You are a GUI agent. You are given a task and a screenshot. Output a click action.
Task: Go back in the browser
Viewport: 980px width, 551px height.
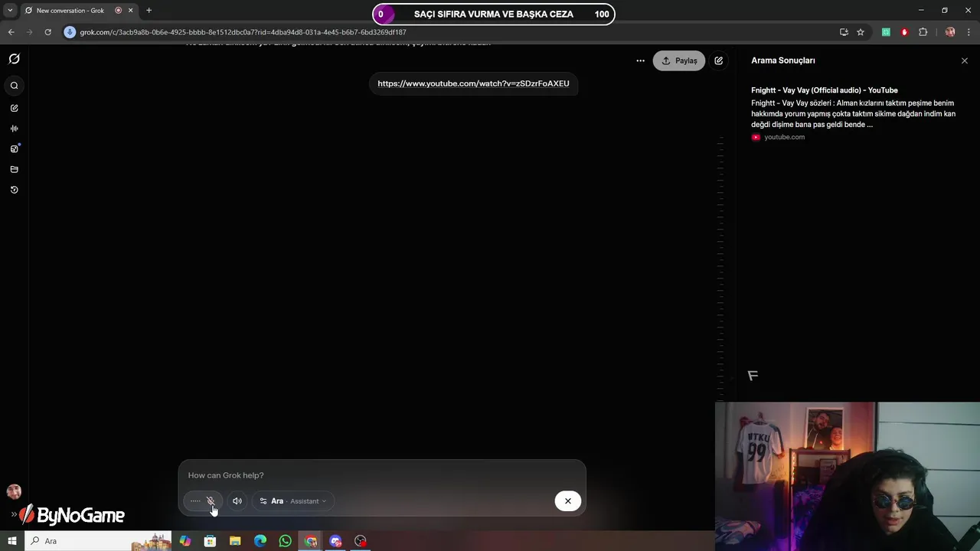point(11,32)
